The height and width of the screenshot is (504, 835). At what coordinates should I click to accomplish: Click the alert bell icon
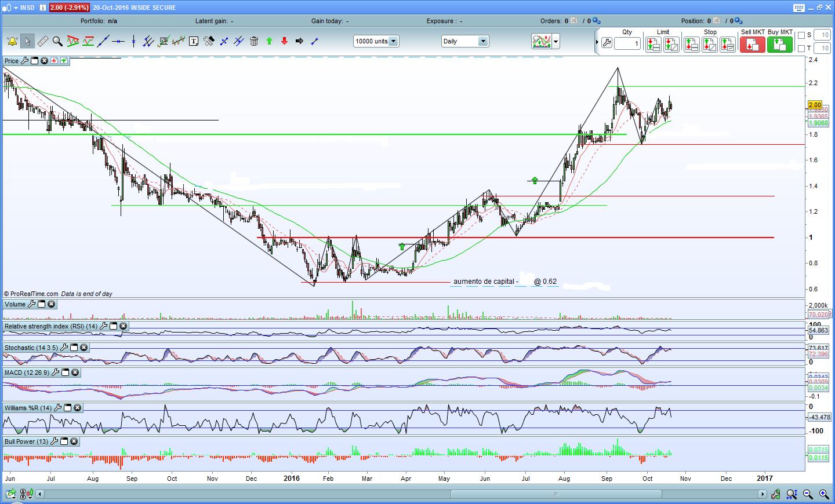click(x=12, y=41)
